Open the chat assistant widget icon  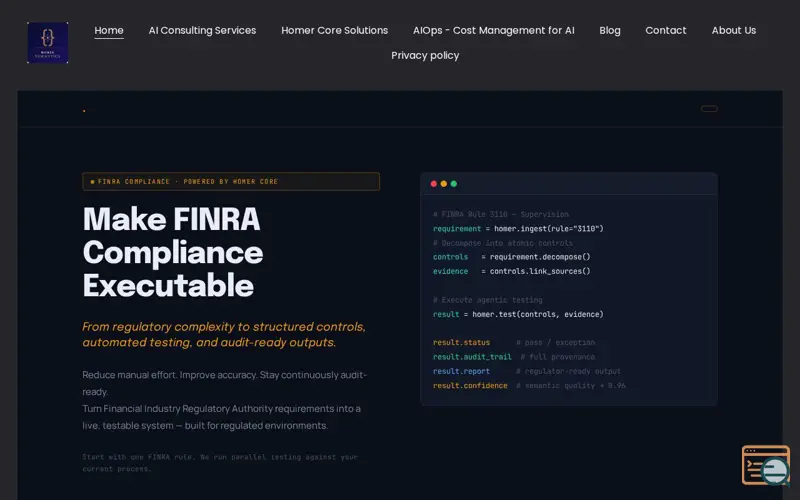[766, 465]
